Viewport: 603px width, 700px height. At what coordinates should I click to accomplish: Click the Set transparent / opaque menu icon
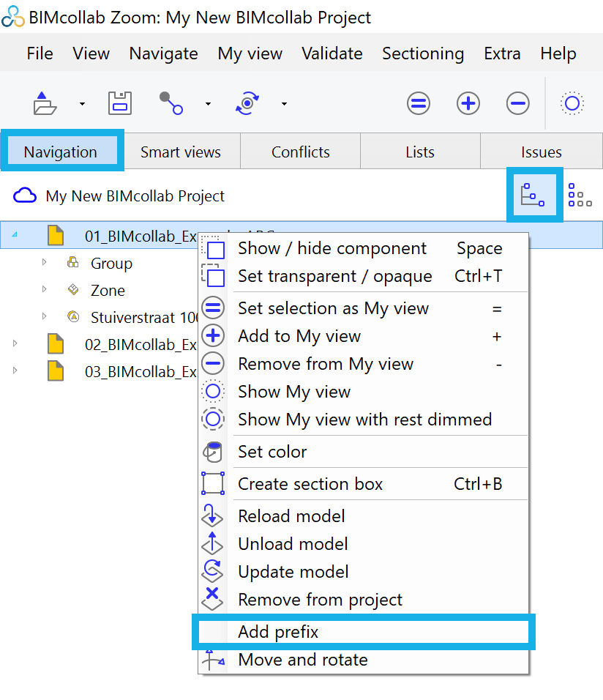point(214,276)
